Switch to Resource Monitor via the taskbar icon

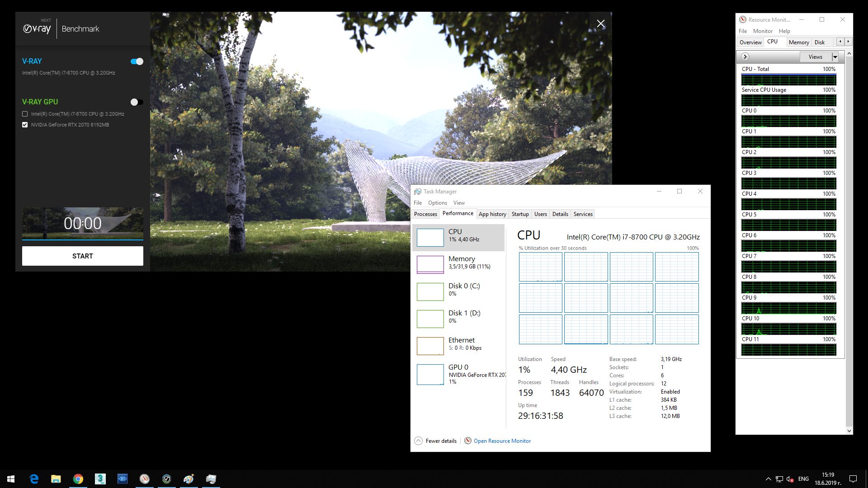(145, 479)
